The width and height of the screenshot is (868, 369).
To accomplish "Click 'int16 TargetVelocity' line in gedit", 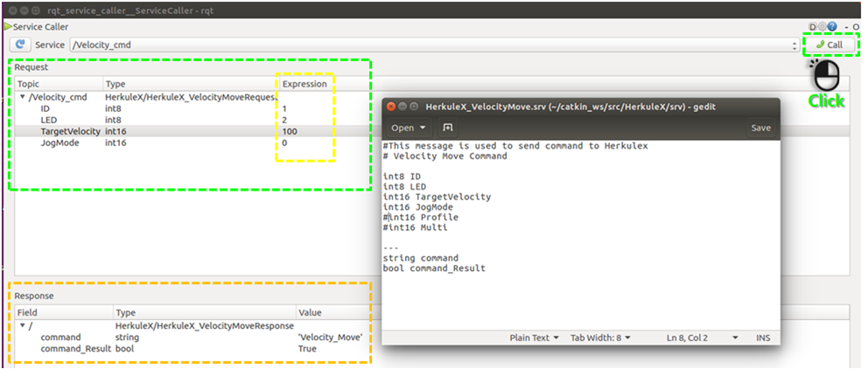I will coord(437,197).
